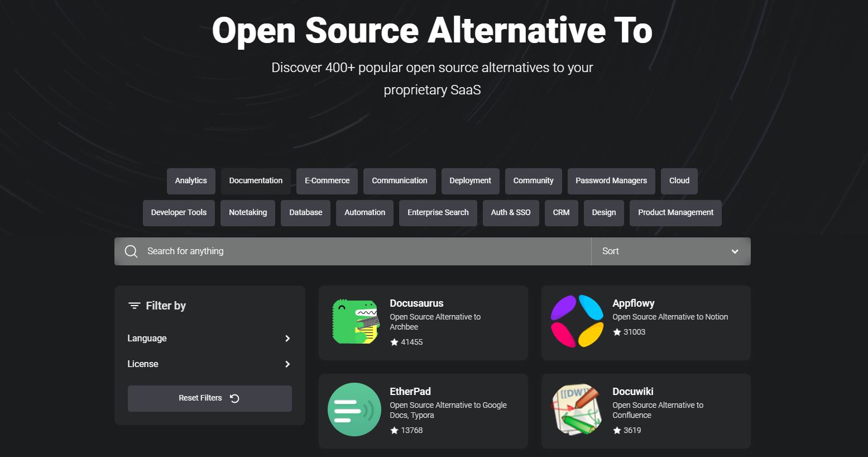
Task: Select the Analytics category tag
Action: pyautogui.click(x=191, y=181)
